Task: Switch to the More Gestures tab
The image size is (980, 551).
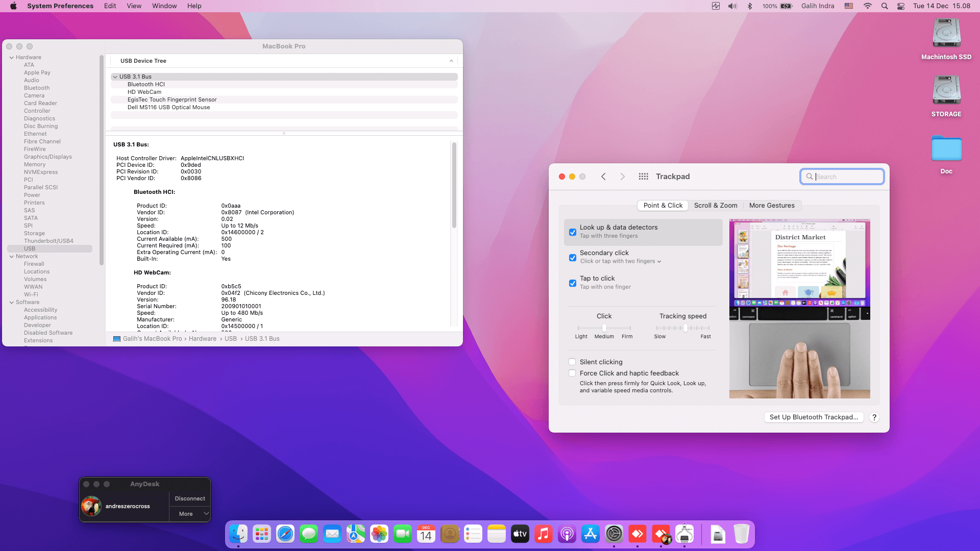Action: pyautogui.click(x=772, y=206)
